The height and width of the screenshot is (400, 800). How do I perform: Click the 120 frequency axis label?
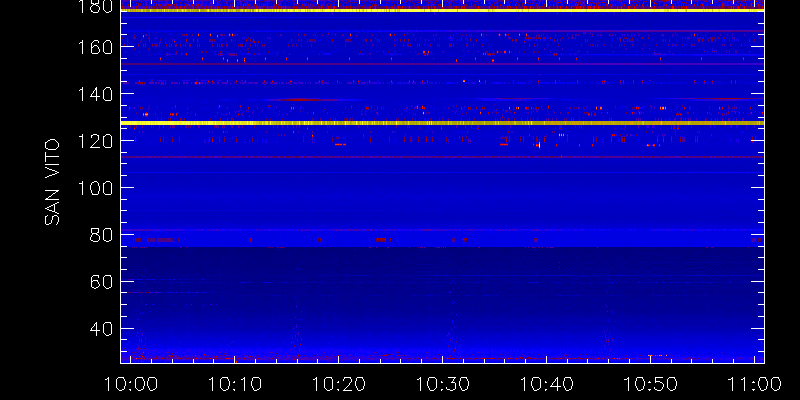coord(95,141)
